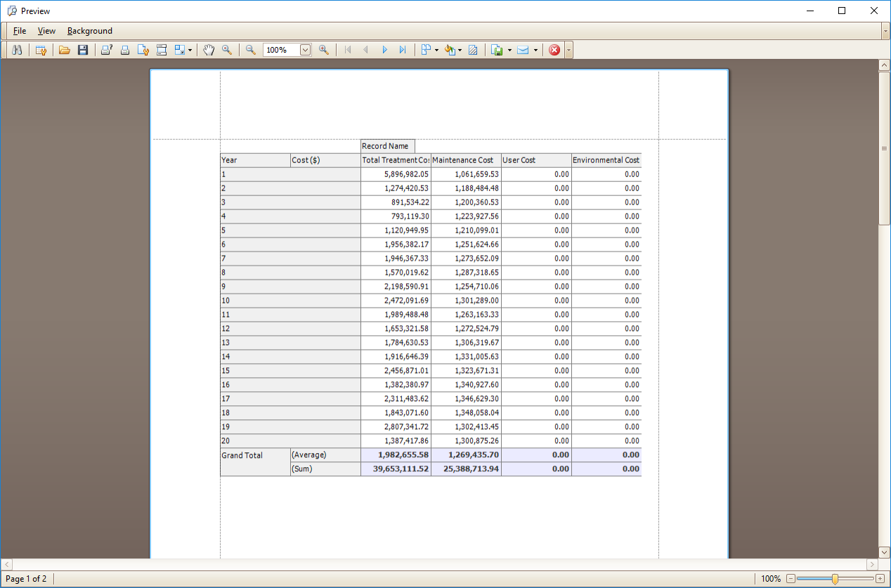Jump to the last page

[x=403, y=50]
